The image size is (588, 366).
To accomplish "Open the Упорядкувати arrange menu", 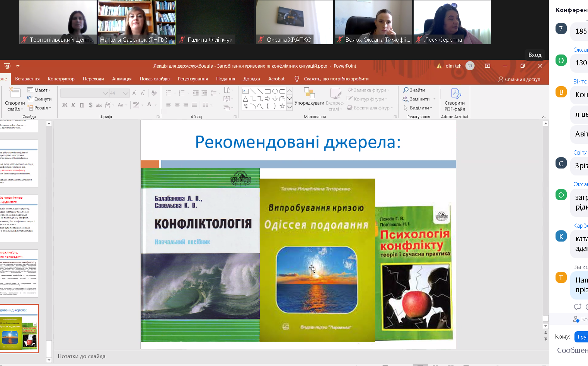I will coord(309,99).
